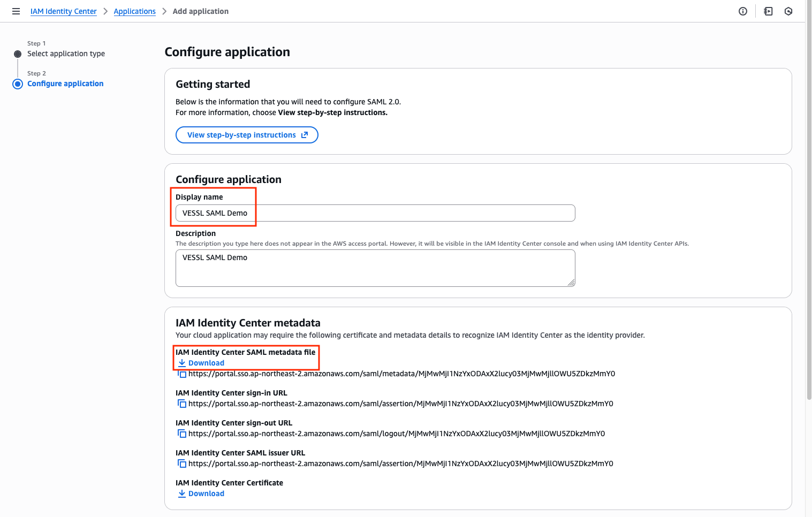Image resolution: width=812 pixels, height=517 pixels.
Task: Click the hexagon settings icon at top right
Action: coord(788,11)
